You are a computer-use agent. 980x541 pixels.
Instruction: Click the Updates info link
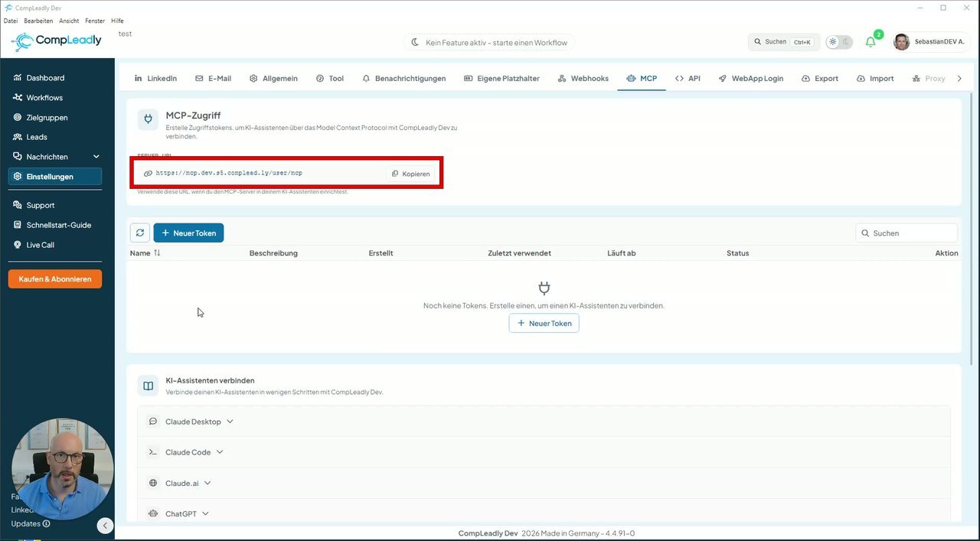(x=31, y=524)
